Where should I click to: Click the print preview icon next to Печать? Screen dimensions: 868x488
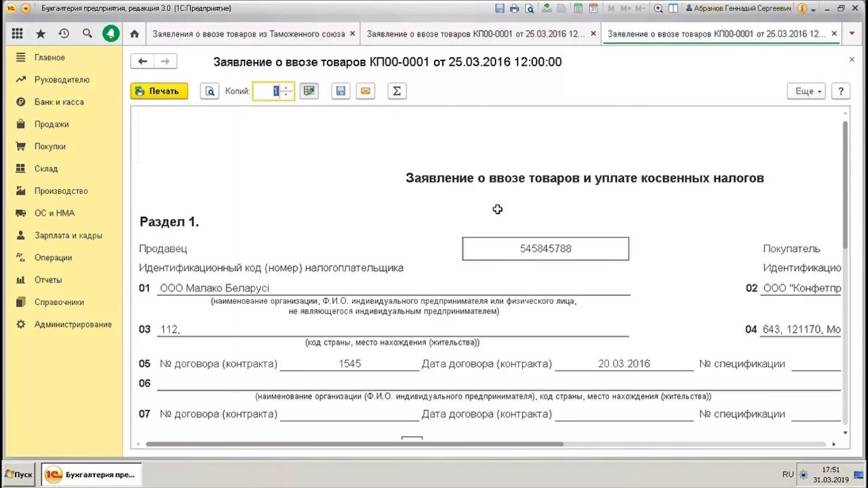(x=210, y=91)
